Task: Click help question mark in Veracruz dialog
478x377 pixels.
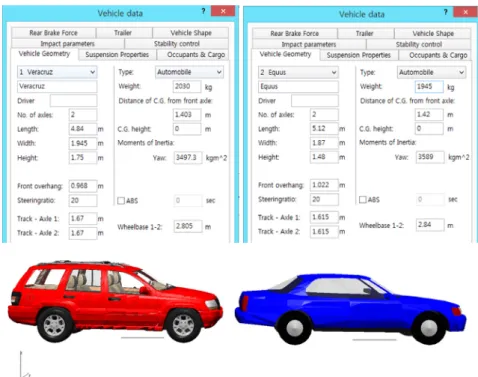Action: pos(203,11)
